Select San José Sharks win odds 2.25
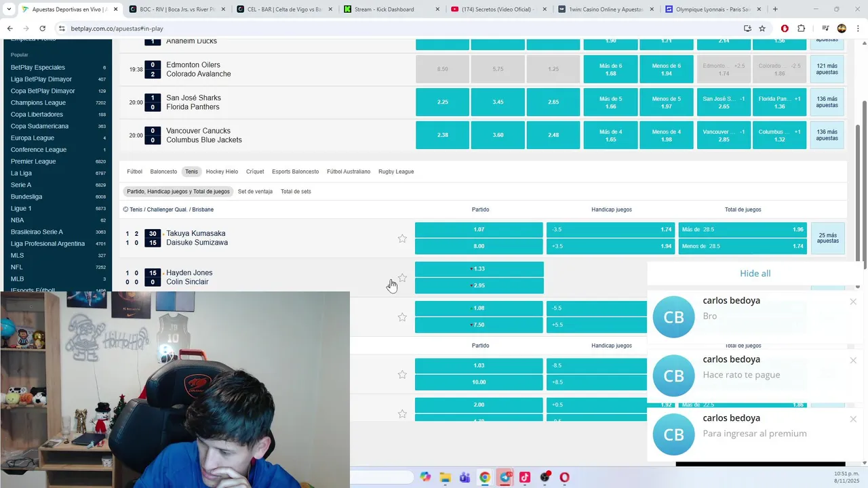Image resolution: width=868 pixels, height=488 pixels. 442,102
